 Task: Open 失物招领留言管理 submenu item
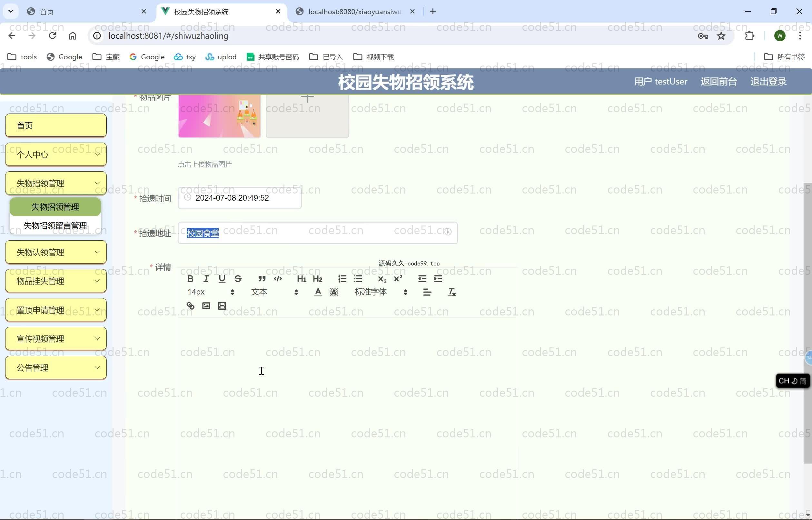[x=55, y=225]
